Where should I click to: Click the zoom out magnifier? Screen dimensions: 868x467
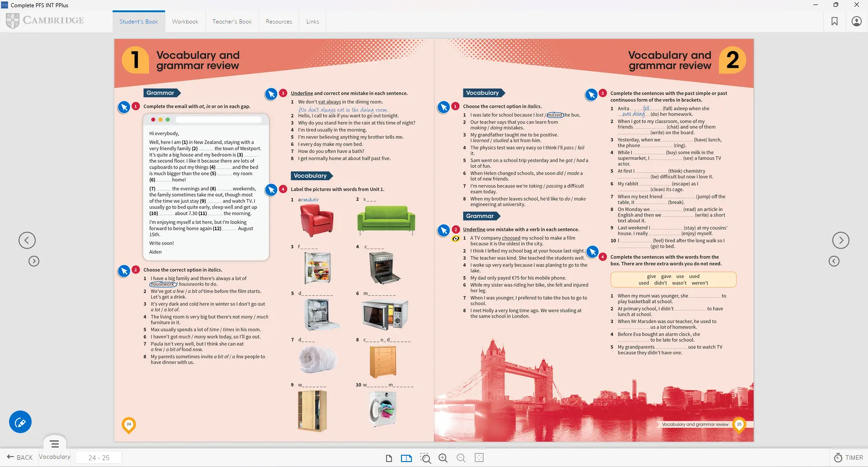(461, 458)
